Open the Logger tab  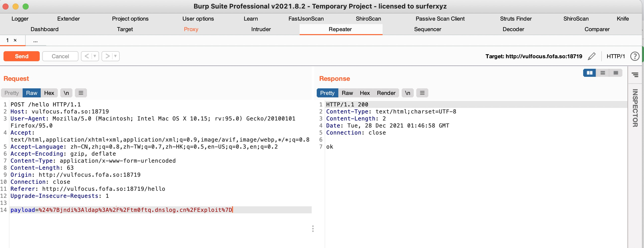pos(20,19)
